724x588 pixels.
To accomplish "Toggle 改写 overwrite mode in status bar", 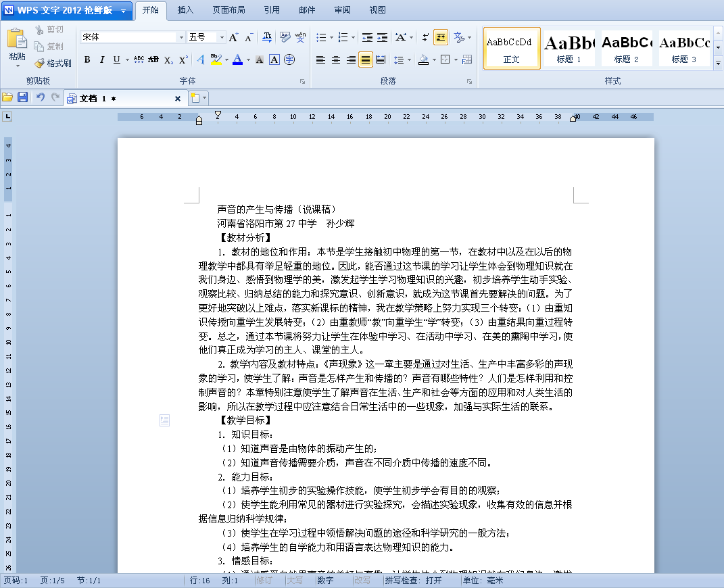I will (362, 581).
